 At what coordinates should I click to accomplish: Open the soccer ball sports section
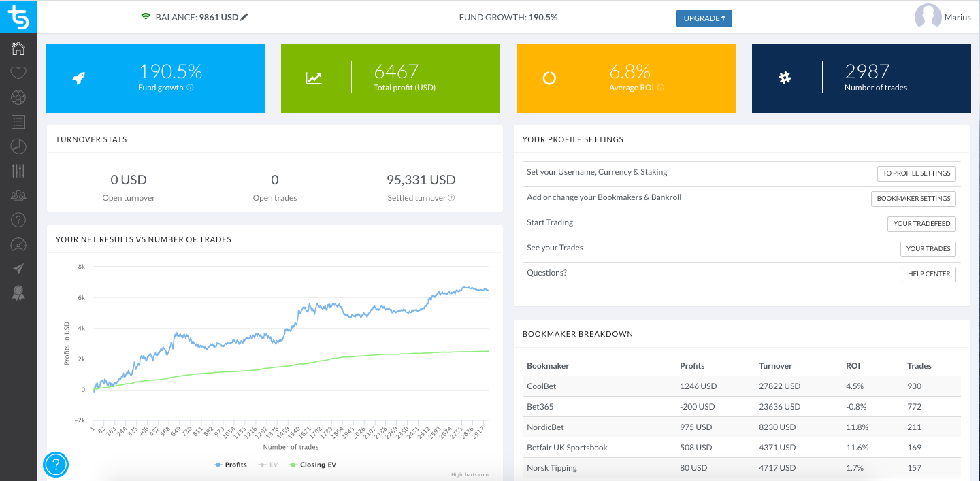(18, 97)
